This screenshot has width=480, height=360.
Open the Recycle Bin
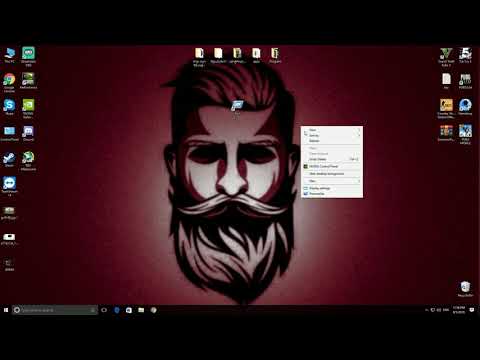(465, 289)
